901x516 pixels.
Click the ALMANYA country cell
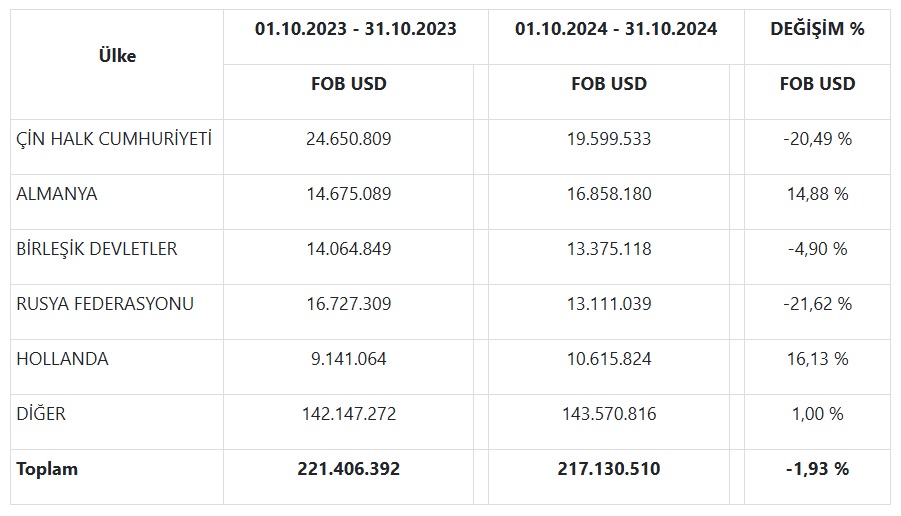56,194
